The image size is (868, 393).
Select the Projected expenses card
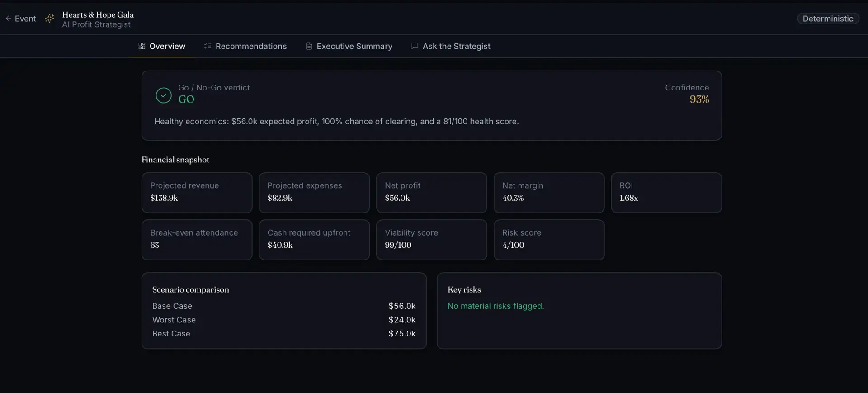(314, 193)
